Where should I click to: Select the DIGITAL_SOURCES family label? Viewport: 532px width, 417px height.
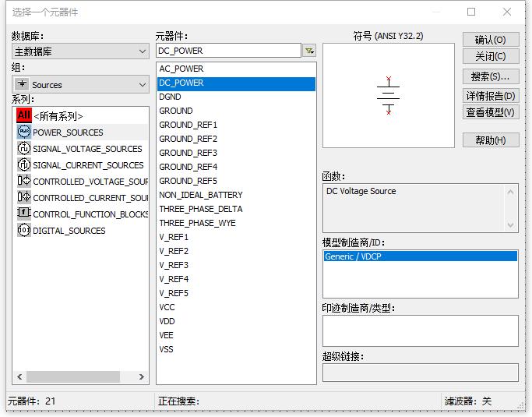coord(69,231)
